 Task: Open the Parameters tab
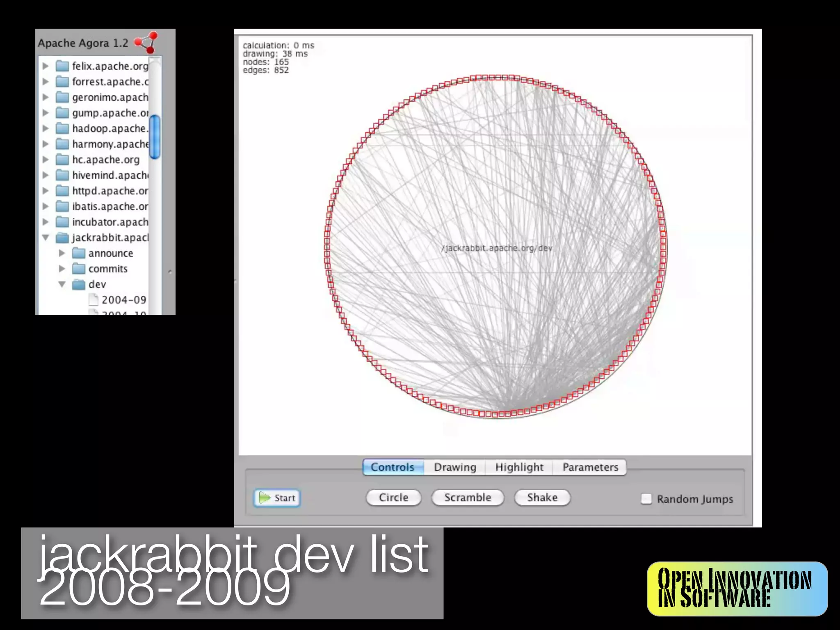tap(590, 467)
